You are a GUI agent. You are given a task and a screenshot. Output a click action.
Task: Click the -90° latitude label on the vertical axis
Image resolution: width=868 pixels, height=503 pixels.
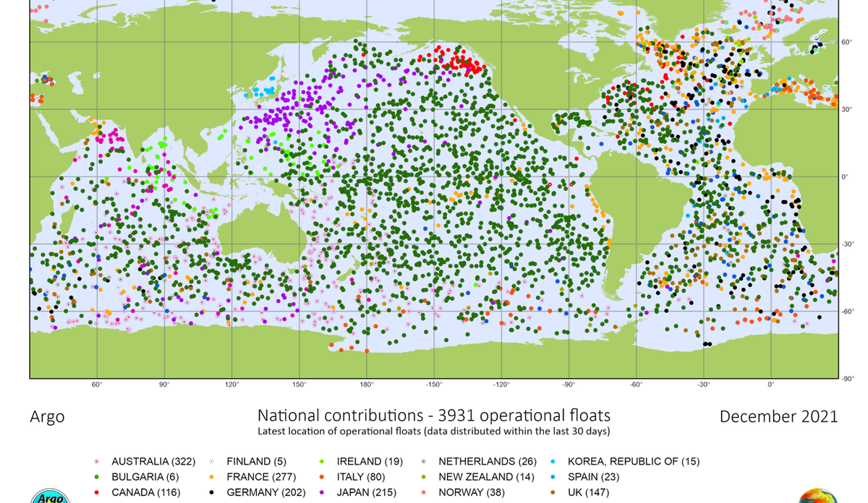tap(848, 379)
